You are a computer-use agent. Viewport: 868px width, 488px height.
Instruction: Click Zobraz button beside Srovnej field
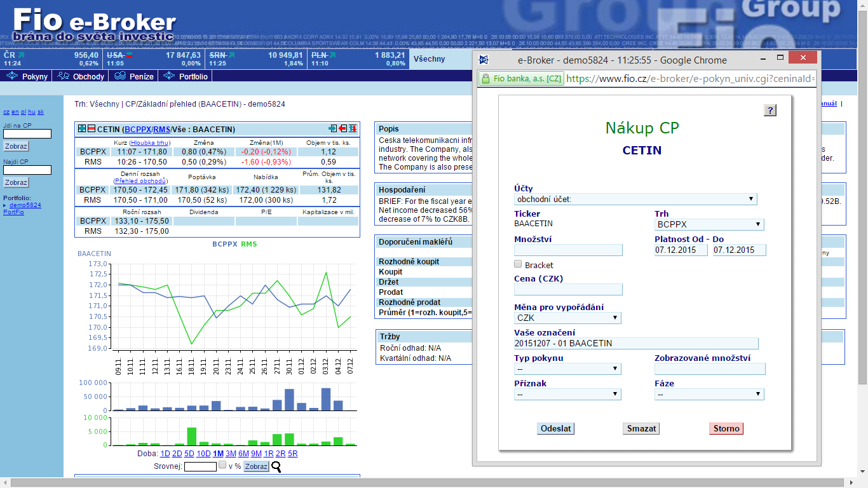pyautogui.click(x=256, y=466)
